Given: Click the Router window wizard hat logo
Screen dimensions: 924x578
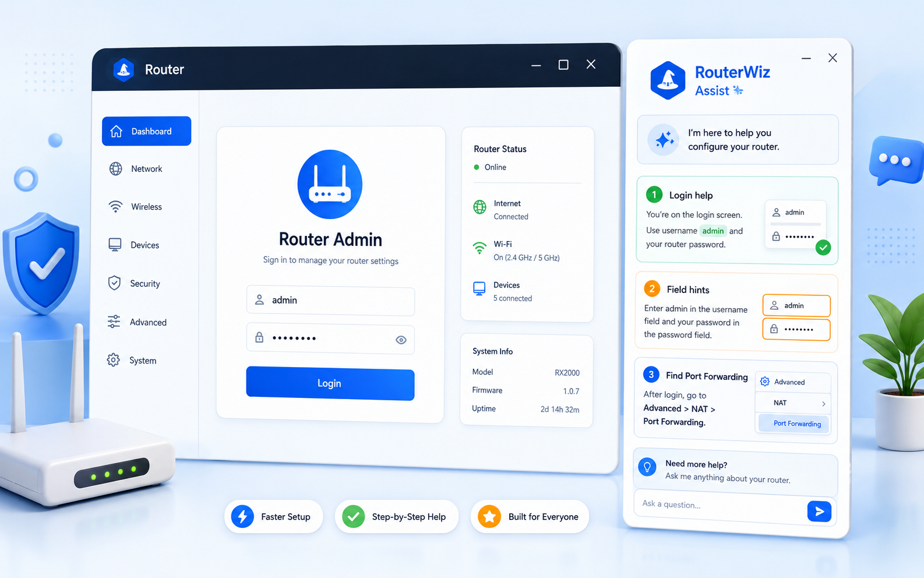Looking at the screenshot, I should [x=124, y=70].
